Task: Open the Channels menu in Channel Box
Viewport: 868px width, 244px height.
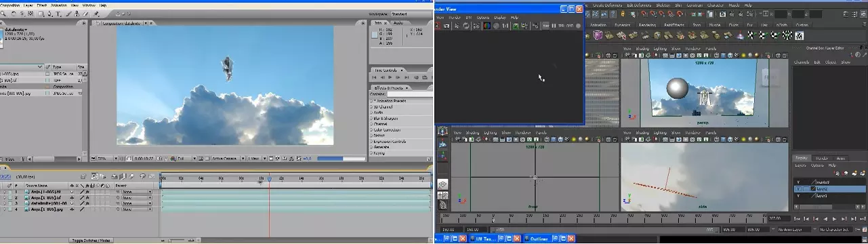Action: pos(802,62)
